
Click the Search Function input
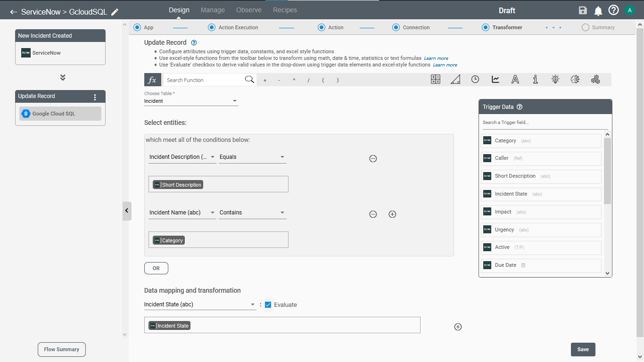pyautogui.click(x=204, y=80)
